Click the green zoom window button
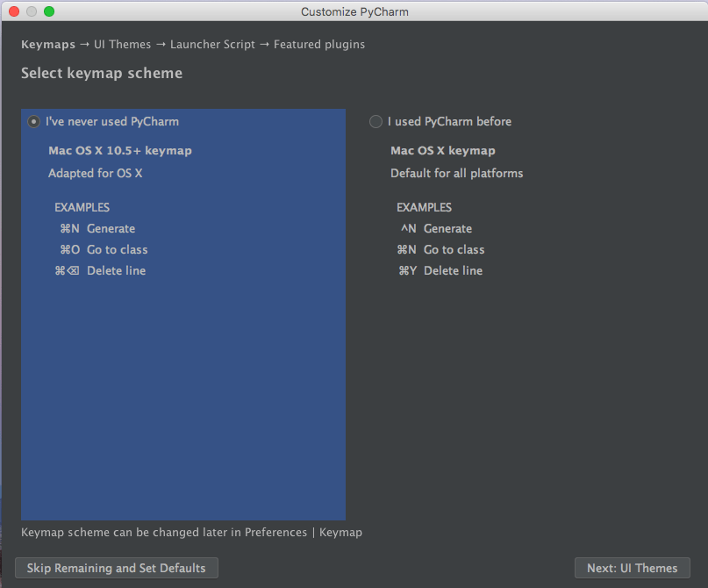This screenshot has width=708, height=588. coord(49,11)
